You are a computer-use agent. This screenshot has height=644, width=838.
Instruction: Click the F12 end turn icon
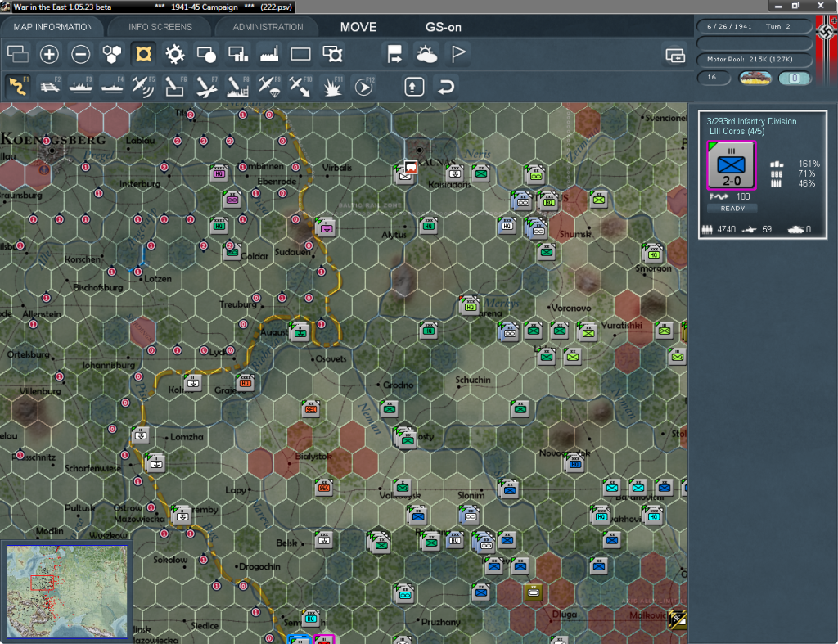(x=364, y=86)
